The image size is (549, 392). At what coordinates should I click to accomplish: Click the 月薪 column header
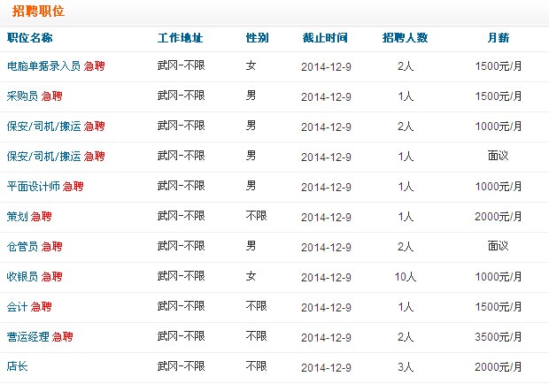498,38
